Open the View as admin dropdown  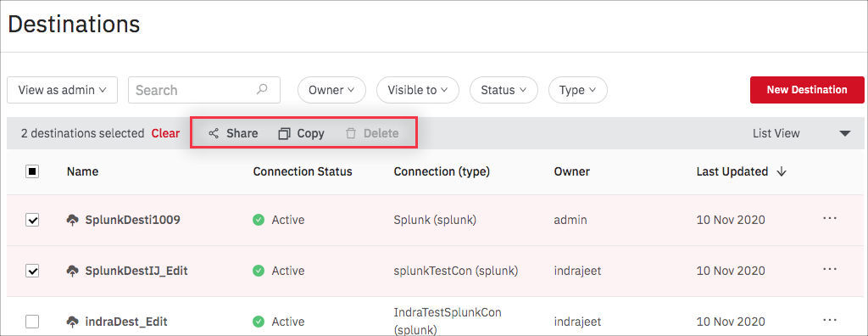(63, 90)
